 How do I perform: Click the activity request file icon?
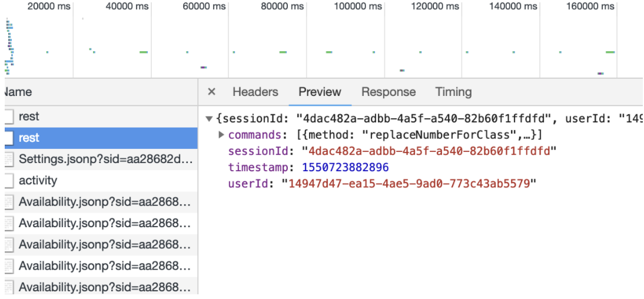9,181
